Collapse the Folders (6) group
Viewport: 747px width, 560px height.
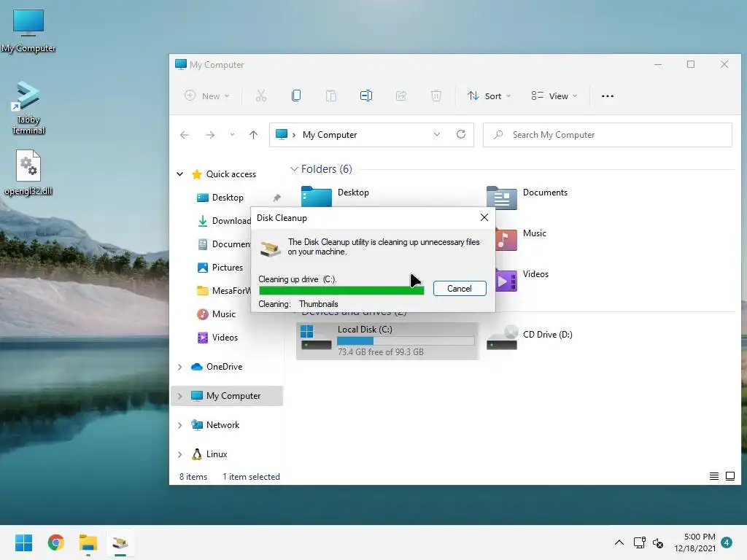pos(294,169)
